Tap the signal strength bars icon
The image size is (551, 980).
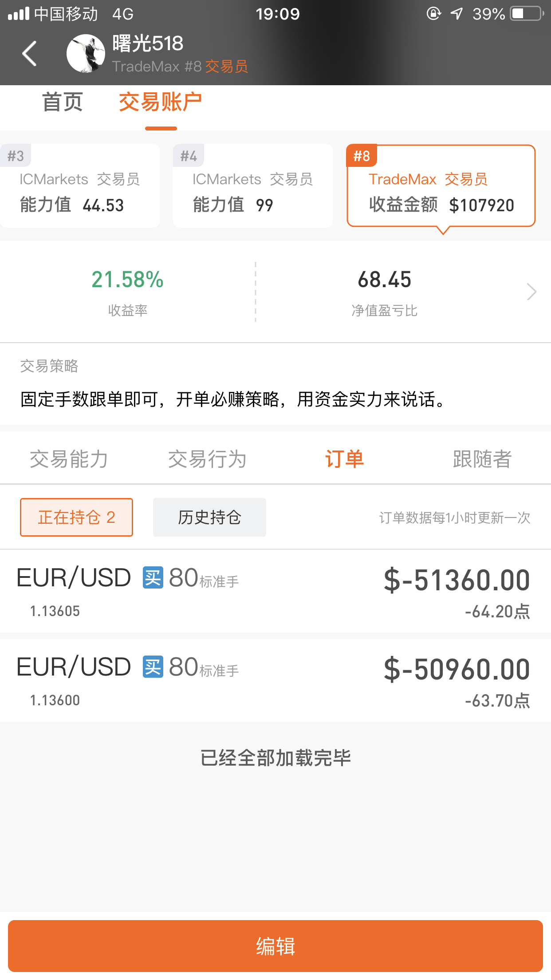click(x=19, y=14)
